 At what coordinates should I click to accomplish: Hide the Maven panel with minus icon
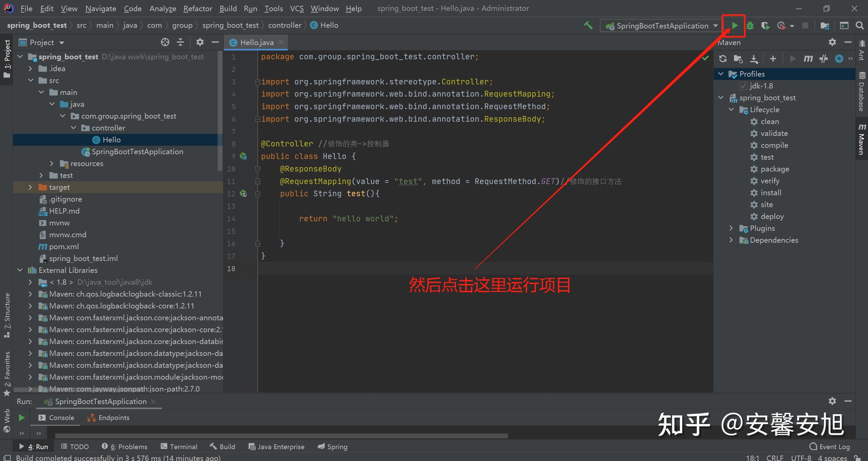coord(848,42)
